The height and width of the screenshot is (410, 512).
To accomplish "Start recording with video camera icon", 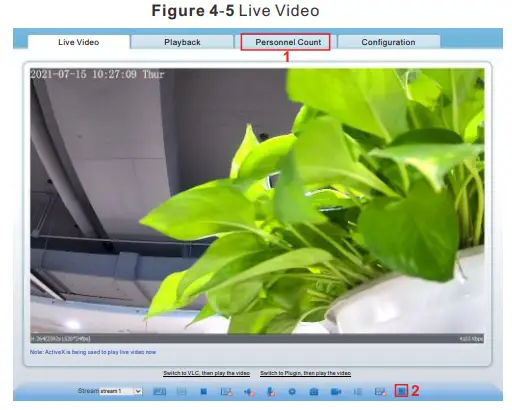I will (336, 391).
